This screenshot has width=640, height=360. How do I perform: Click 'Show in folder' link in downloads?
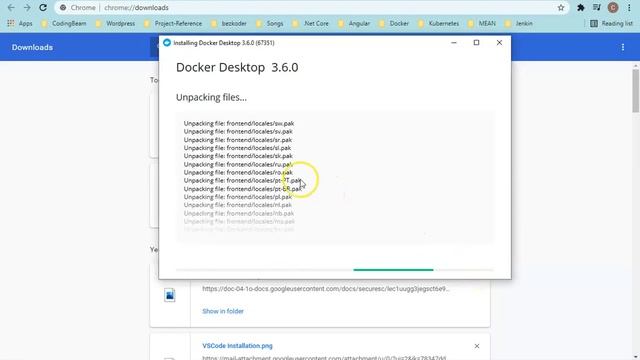(x=223, y=311)
